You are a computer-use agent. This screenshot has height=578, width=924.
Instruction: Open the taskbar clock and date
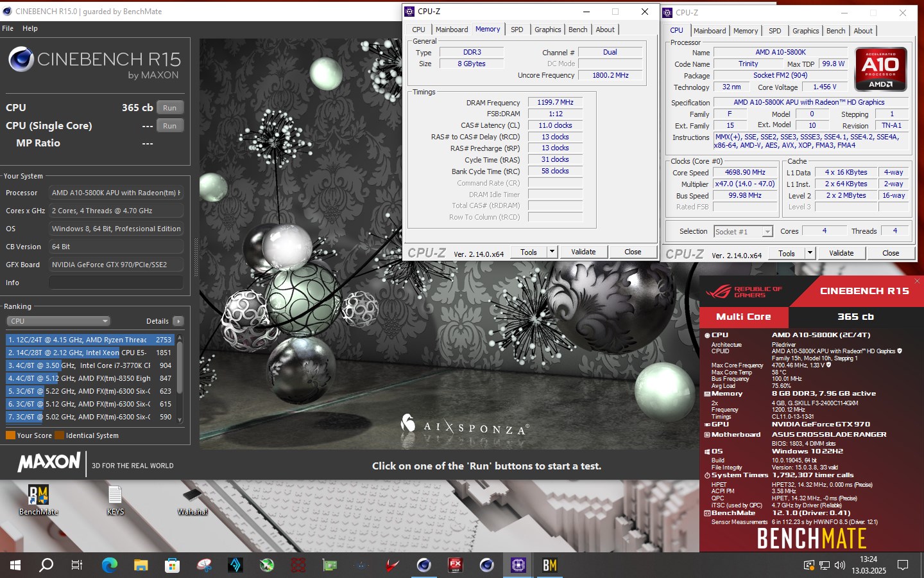(x=869, y=565)
